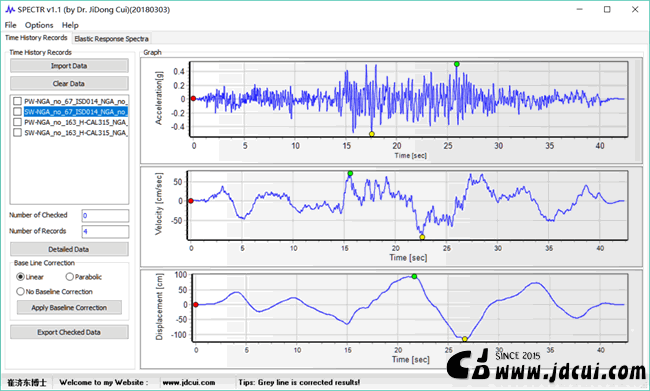Viewport: 650px width, 391px height.
Task: Select the highlighted SW-NGA_no_67_ISD014 list row
Action: (x=75, y=112)
